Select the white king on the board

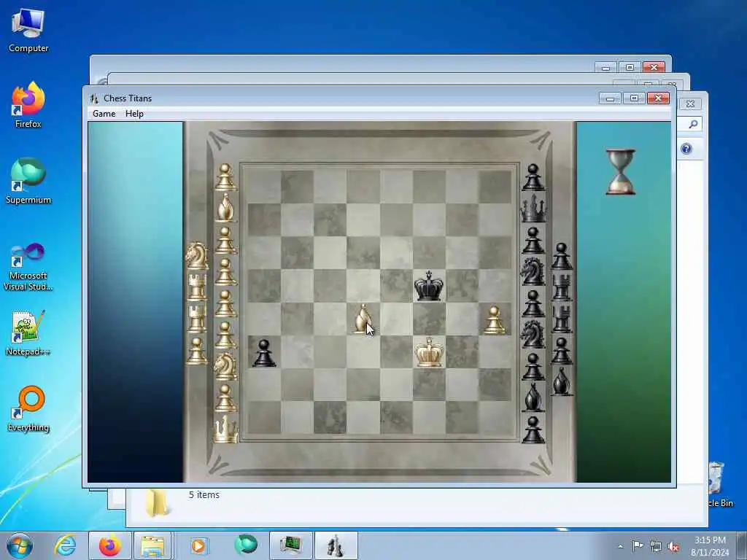click(x=429, y=352)
